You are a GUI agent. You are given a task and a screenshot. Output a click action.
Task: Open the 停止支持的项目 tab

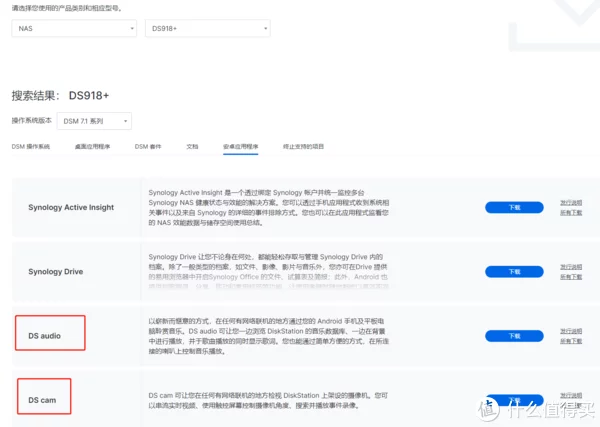tap(303, 147)
